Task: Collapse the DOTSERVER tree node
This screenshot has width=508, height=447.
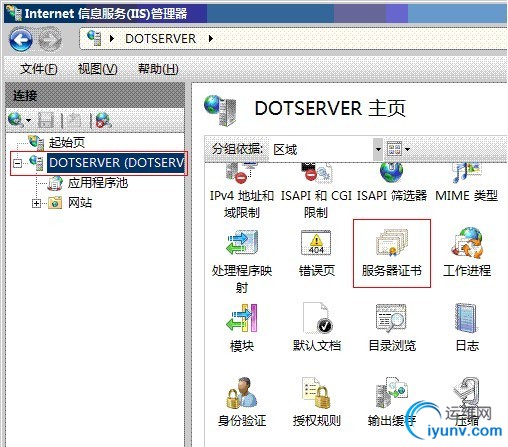Action: click(x=17, y=163)
